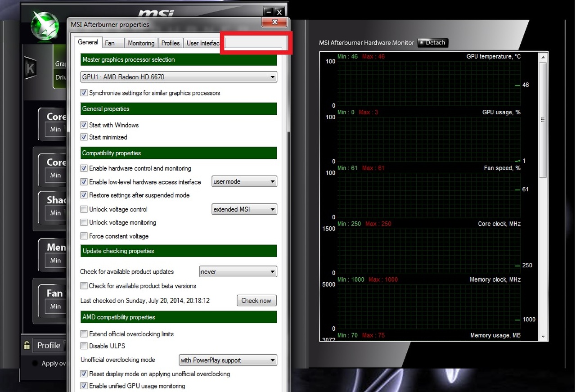Click the Core clock, MHz graph label
The height and width of the screenshot is (392, 576).
coord(499,224)
